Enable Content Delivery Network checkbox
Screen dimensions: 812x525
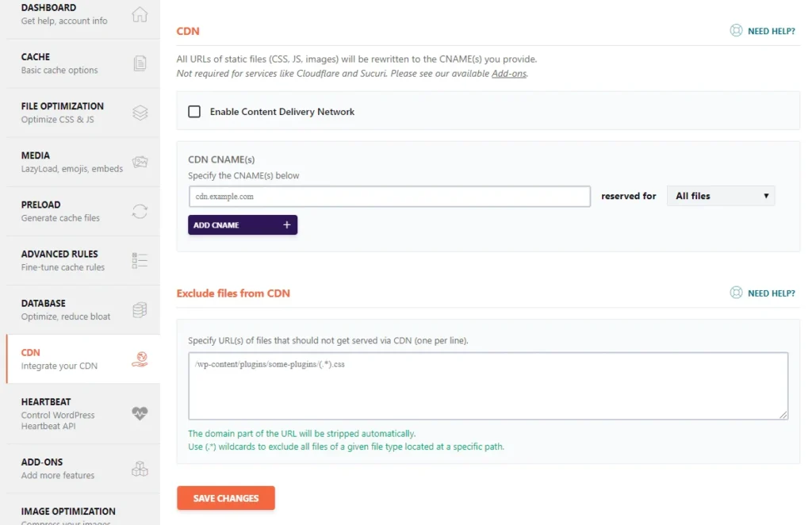(x=194, y=112)
